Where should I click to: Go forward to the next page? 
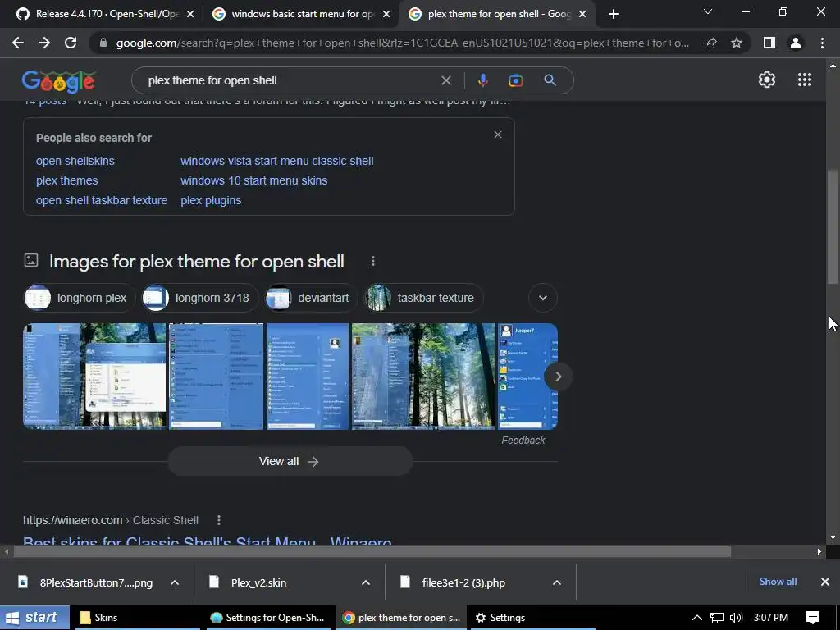44,43
